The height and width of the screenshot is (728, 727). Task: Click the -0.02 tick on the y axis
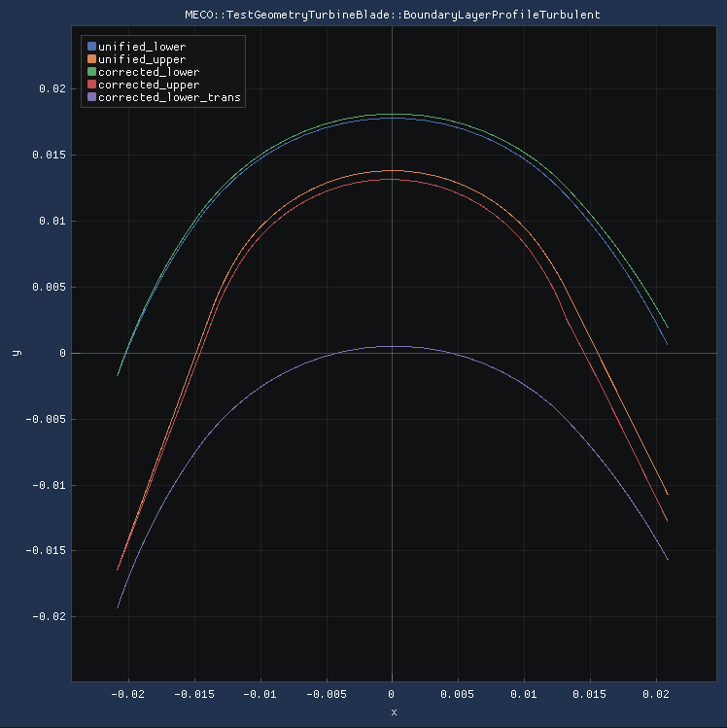(50, 616)
